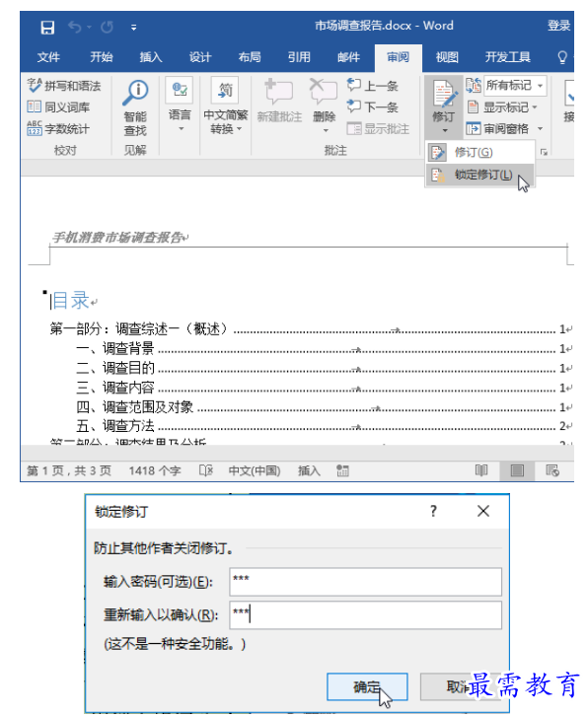Click the 修订 track changes icon
588x716 pixels.
point(444,95)
